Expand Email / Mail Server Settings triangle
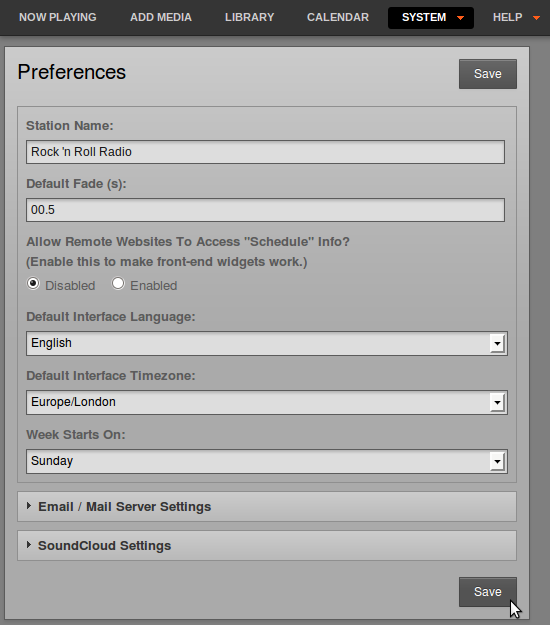 pos(29,506)
